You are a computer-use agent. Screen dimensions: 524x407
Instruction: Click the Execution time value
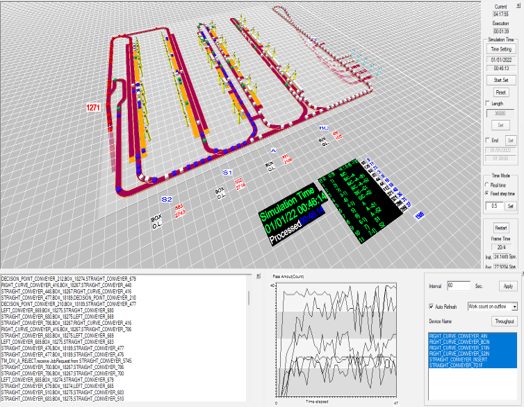tap(501, 31)
